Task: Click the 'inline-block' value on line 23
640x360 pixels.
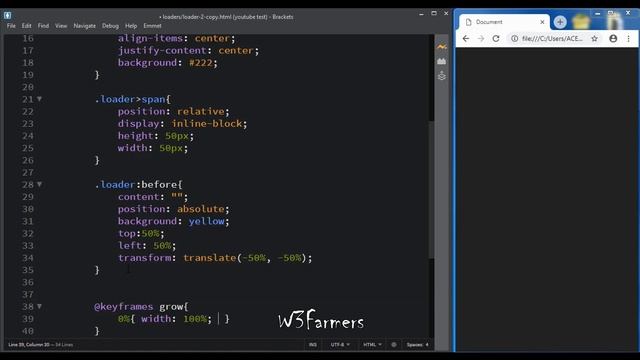Action: click(x=207, y=123)
